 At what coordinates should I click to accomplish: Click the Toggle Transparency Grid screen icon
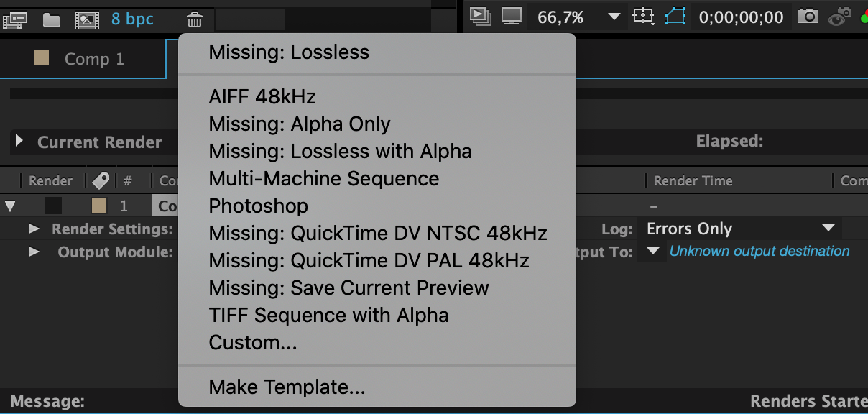coord(512,17)
